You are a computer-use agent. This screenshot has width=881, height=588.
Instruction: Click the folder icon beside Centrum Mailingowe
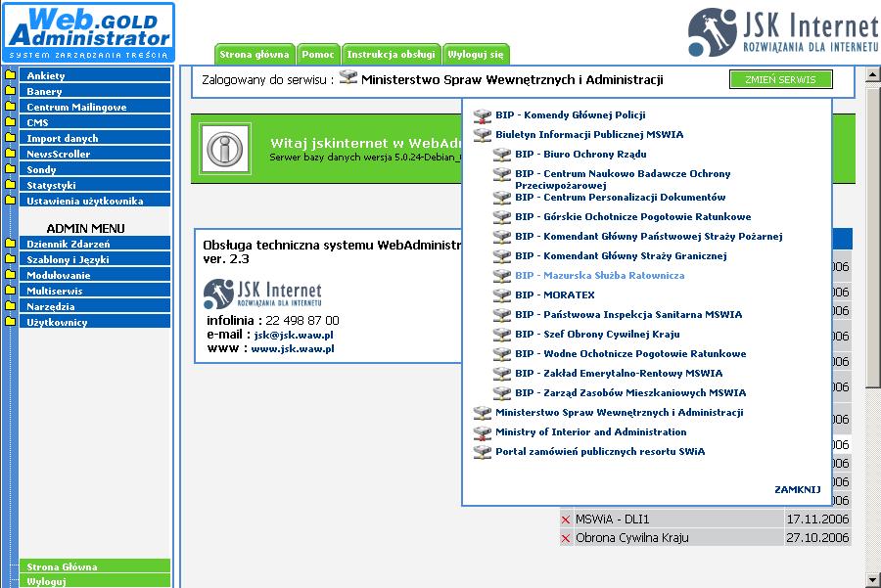click(x=10, y=106)
